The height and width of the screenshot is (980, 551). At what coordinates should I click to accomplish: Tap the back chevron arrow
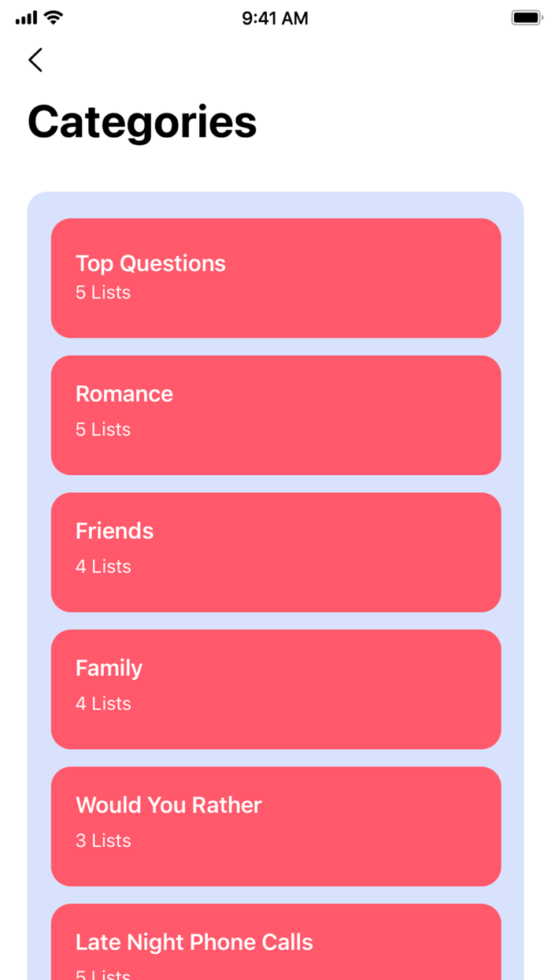click(35, 60)
